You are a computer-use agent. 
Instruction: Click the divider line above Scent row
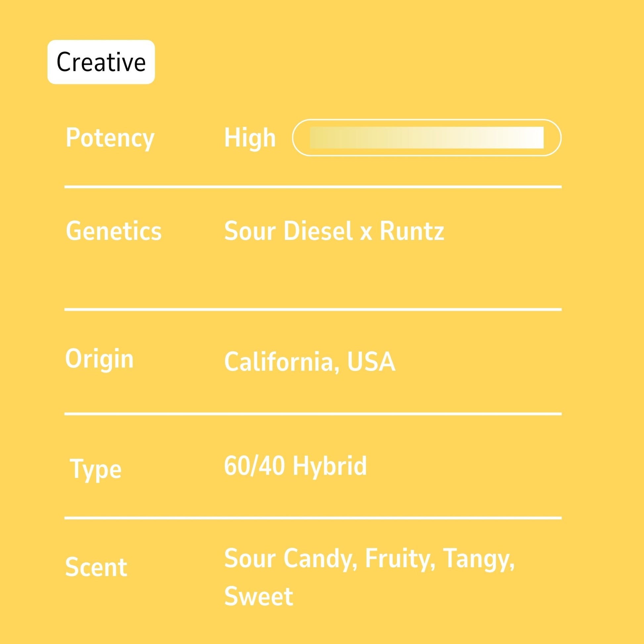[x=313, y=518]
